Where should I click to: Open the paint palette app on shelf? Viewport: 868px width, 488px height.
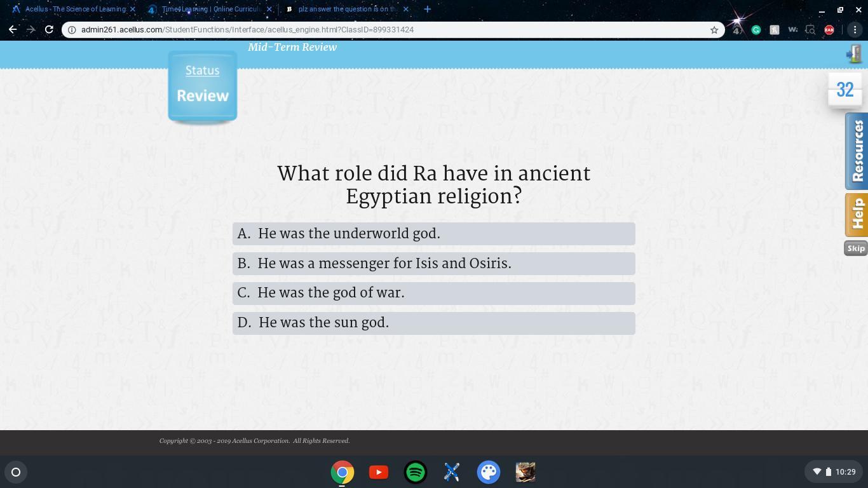[489, 472]
